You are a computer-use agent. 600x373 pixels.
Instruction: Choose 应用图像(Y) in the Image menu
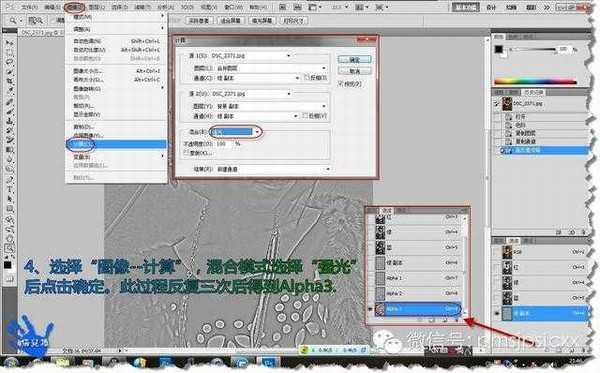pyautogui.click(x=116, y=135)
